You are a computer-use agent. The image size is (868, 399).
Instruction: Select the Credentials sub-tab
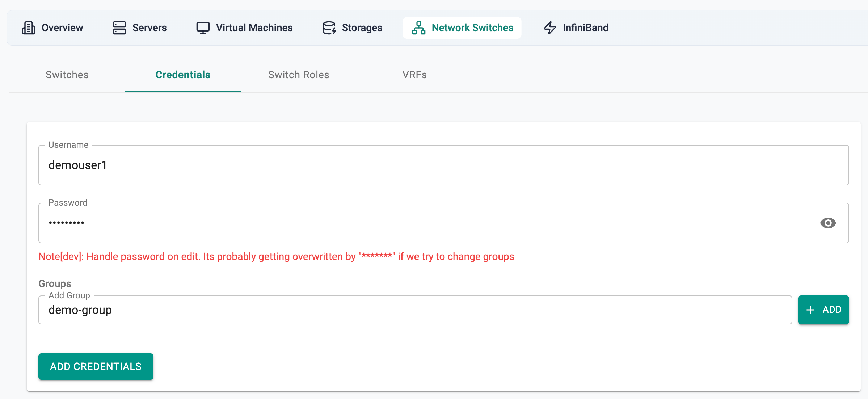[x=183, y=75]
